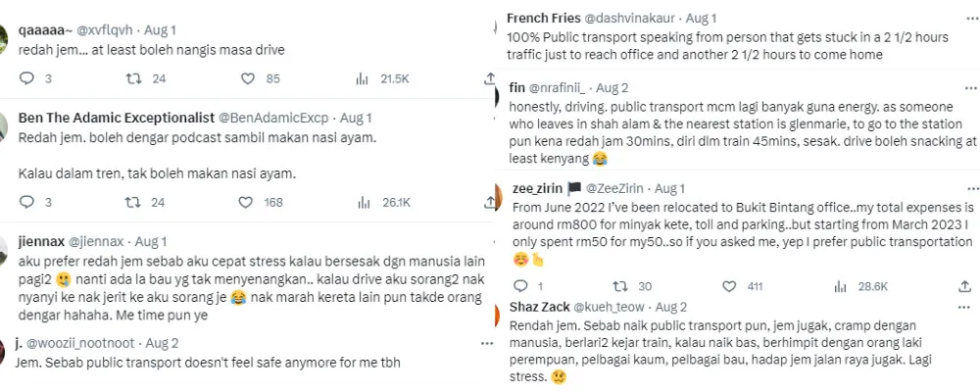This screenshot has height=392, width=980.
Task: Open more options on woozii_nootnoot's tweet
Action: [487, 344]
